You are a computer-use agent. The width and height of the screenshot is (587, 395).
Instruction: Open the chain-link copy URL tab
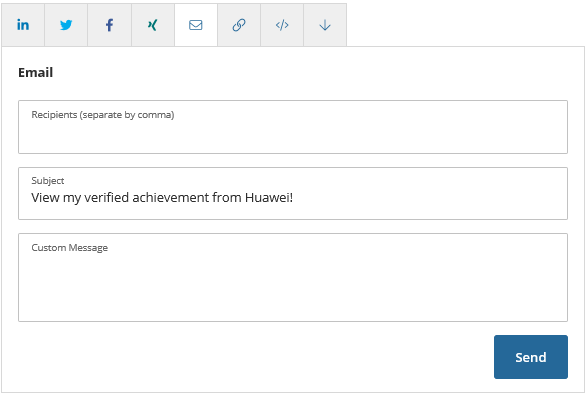point(239,25)
